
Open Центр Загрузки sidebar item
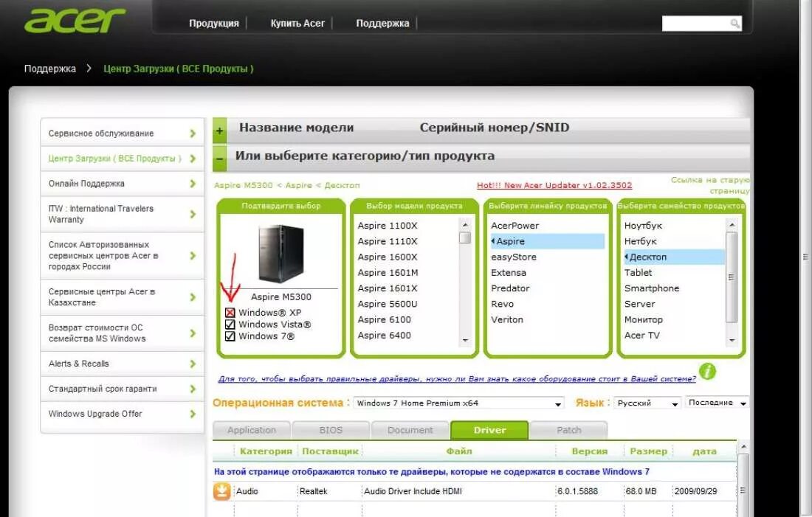[123, 159]
